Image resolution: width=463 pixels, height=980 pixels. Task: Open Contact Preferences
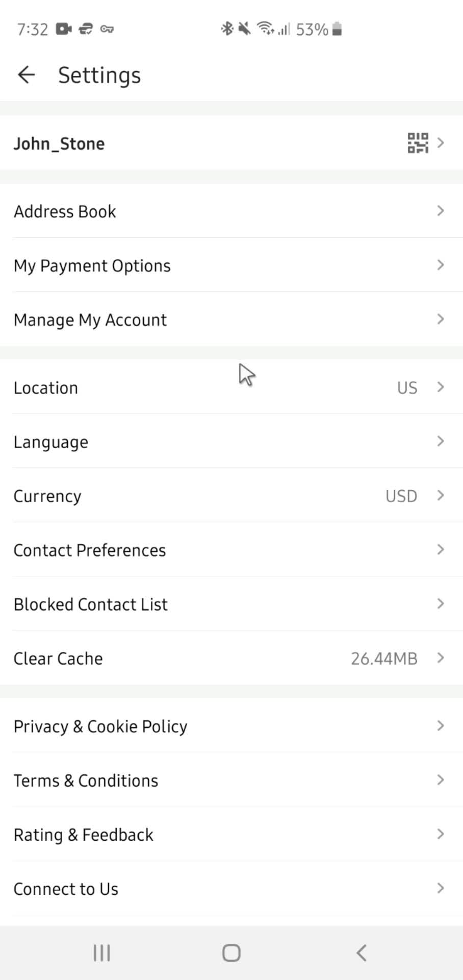tap(231, 549)
